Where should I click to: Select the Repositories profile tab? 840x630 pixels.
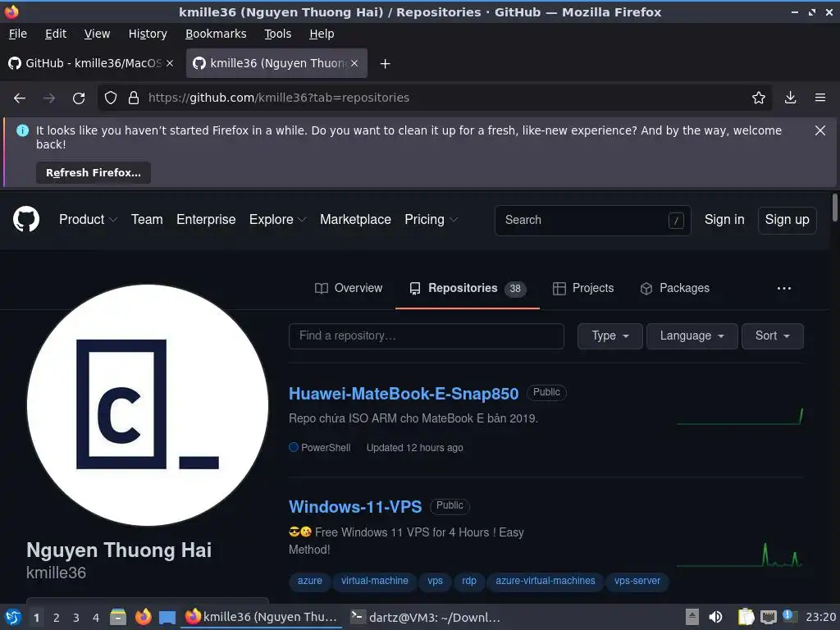(x=467, y=288)
